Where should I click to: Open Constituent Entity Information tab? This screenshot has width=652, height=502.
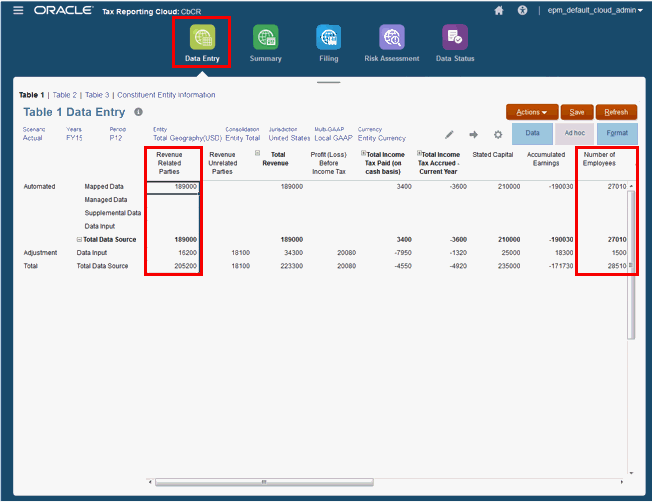click(x=166, y=95)
